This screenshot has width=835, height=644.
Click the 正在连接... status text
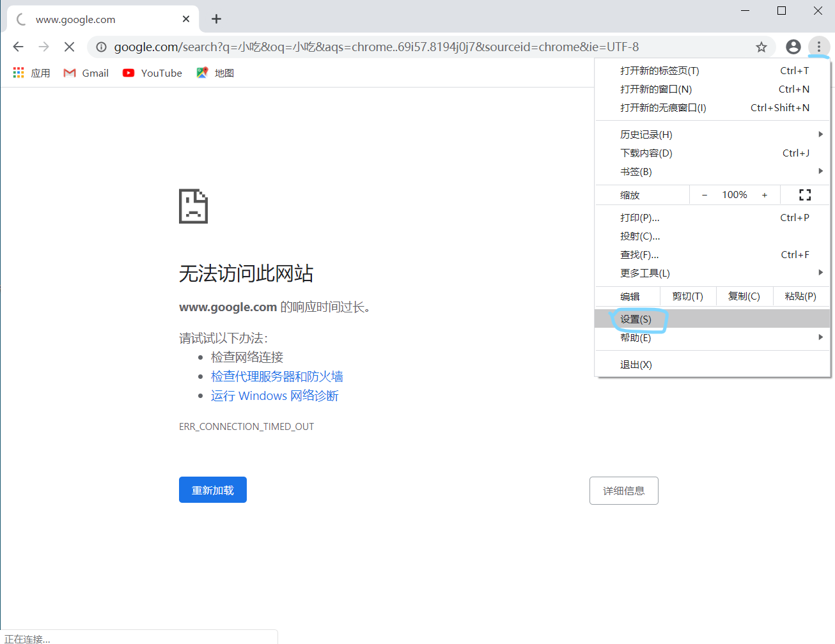(27, 639)
